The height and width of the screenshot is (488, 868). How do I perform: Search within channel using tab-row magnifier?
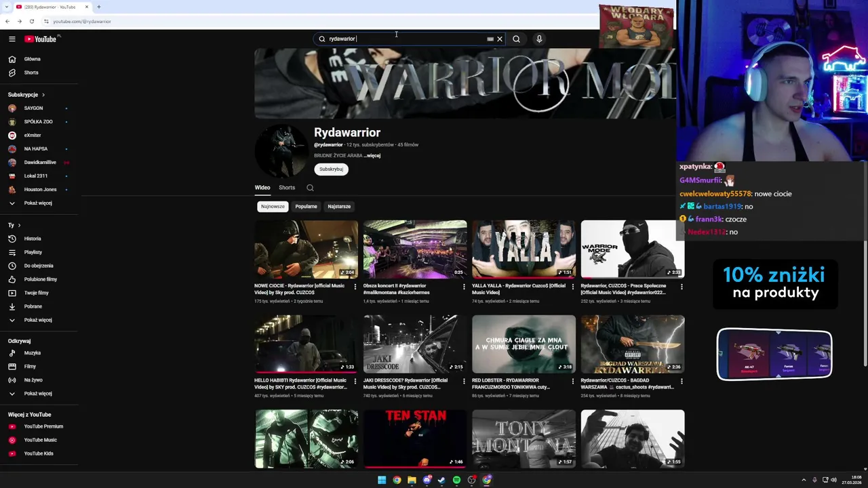click(310, 188)
